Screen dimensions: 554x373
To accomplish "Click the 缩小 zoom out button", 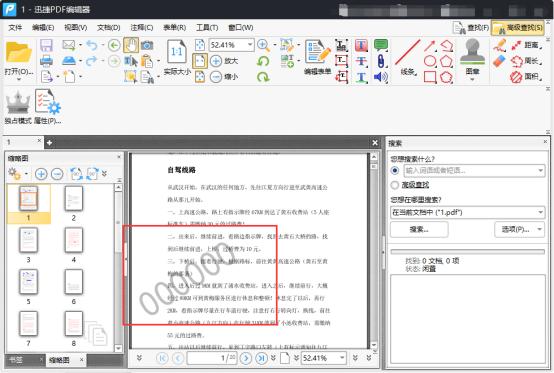I will pyautogui.click(x=224, y=77).
